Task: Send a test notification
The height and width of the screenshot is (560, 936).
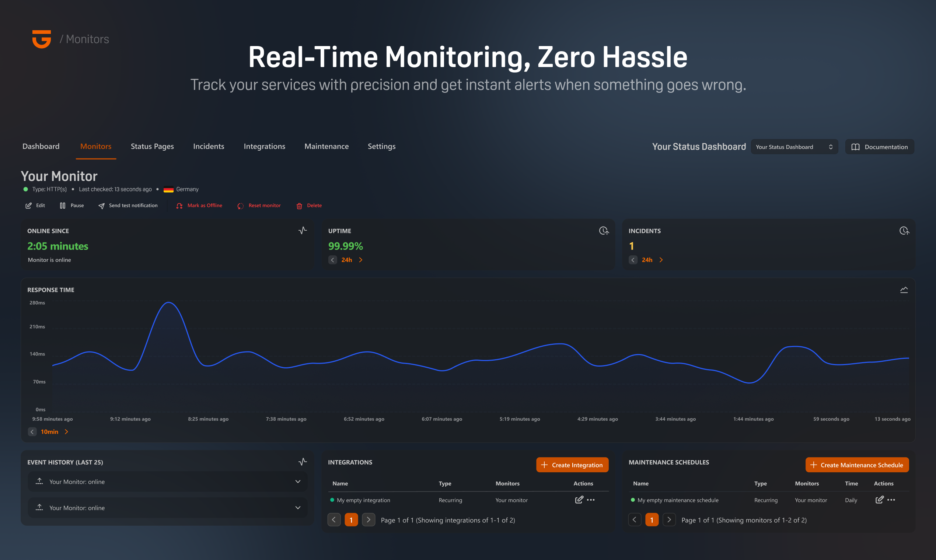Action: (x=128, y=205)
